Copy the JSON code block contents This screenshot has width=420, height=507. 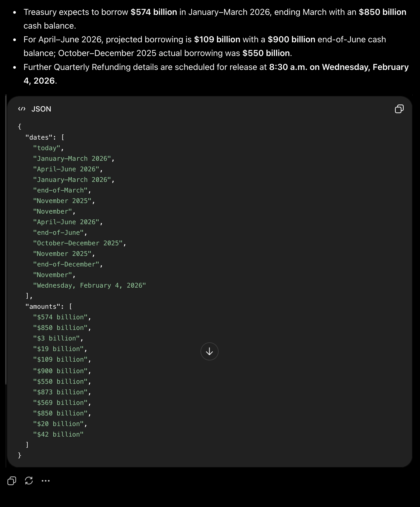[399, 109]
